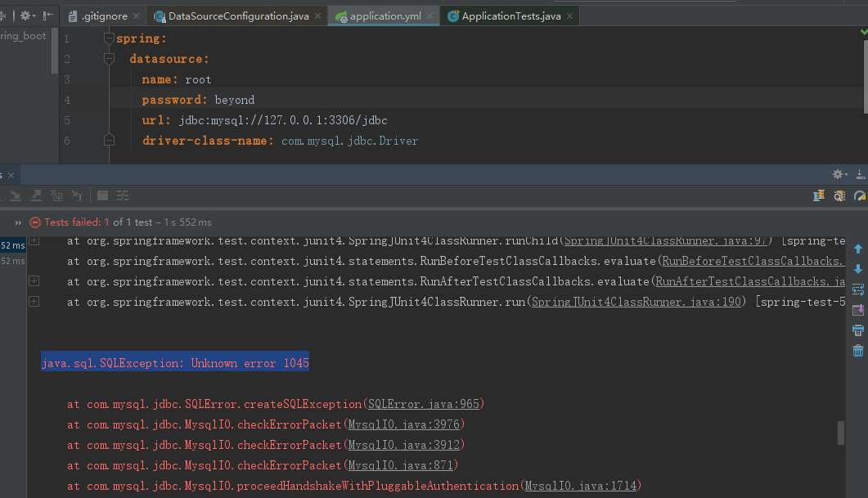Jump up the stack trace with up arrow
Image resolution: width=868 pixels, height=498 pixels.
(858, 249)
